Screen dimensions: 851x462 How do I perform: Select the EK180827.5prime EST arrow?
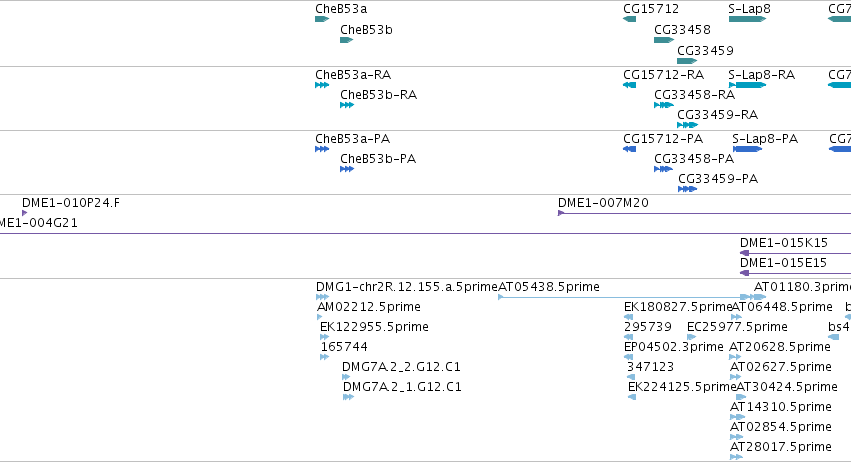tap(628, 317)
